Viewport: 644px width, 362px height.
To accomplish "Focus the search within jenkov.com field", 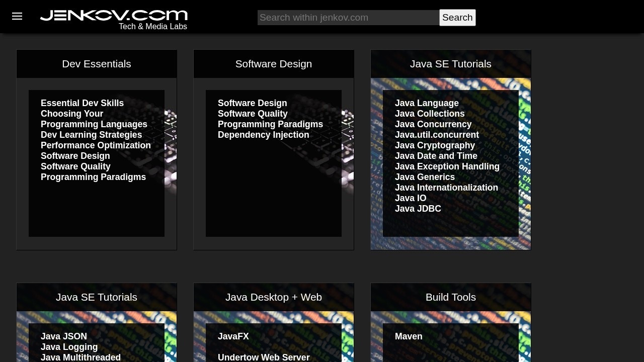I will [348, 18].
